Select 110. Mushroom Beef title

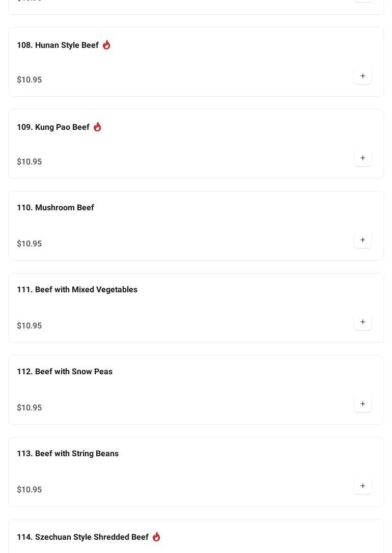[x=55, y=208]
